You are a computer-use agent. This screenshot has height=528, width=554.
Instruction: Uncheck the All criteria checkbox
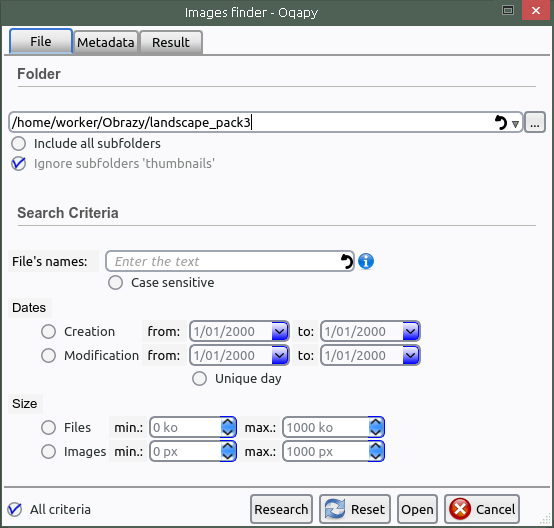point(15,509)
